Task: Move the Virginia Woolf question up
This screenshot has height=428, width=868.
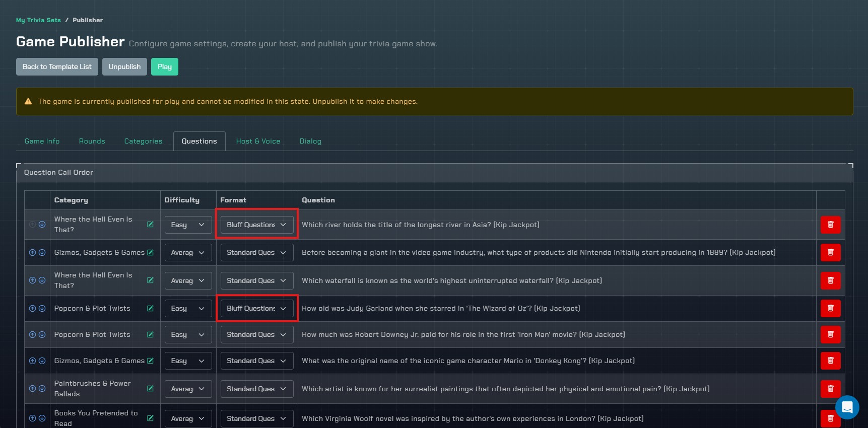Action: 32,418
